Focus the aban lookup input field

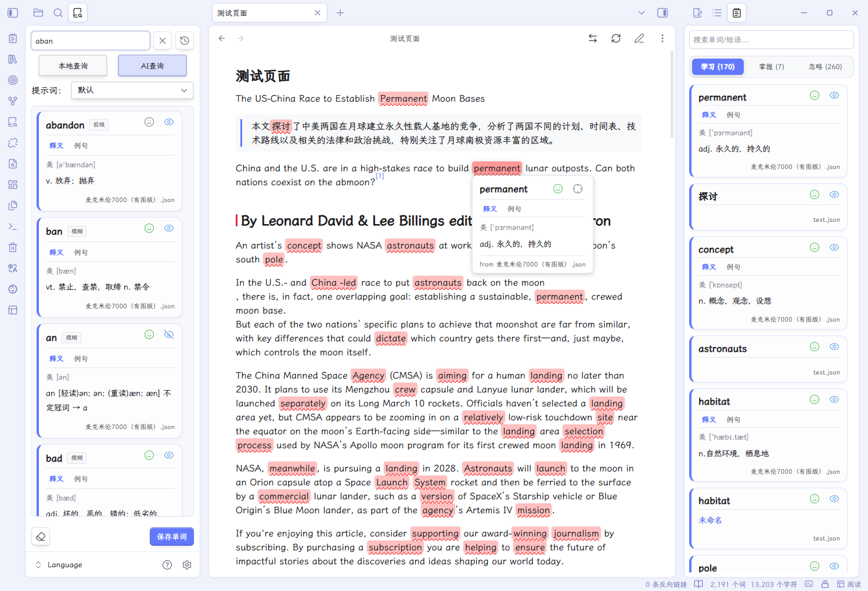(x=91, y=41)
